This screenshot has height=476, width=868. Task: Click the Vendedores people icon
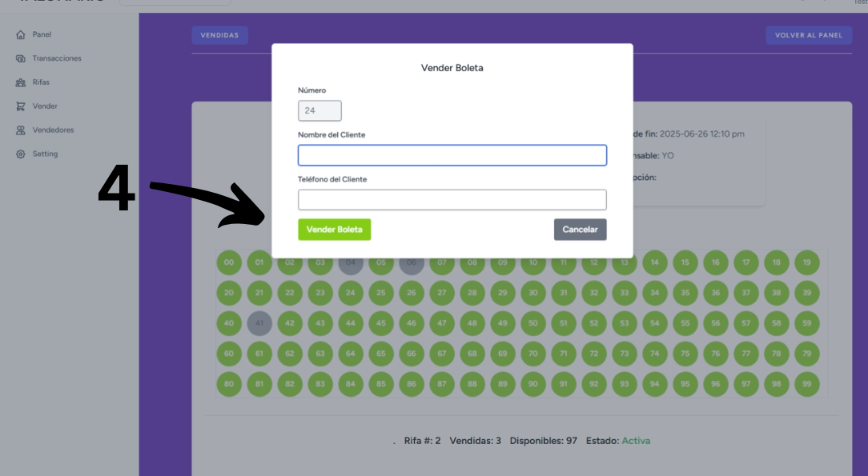19,130
